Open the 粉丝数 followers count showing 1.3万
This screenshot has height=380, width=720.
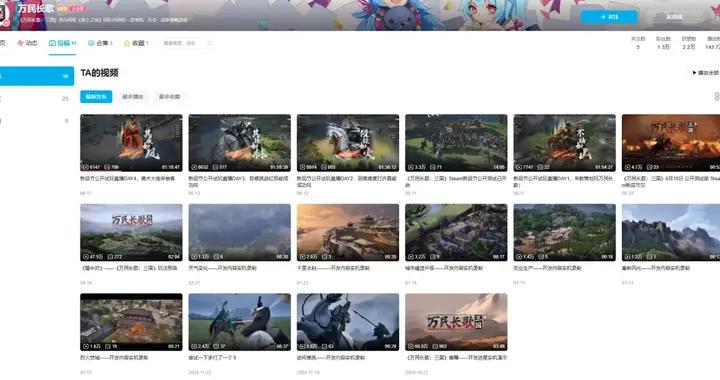point(663,43)
